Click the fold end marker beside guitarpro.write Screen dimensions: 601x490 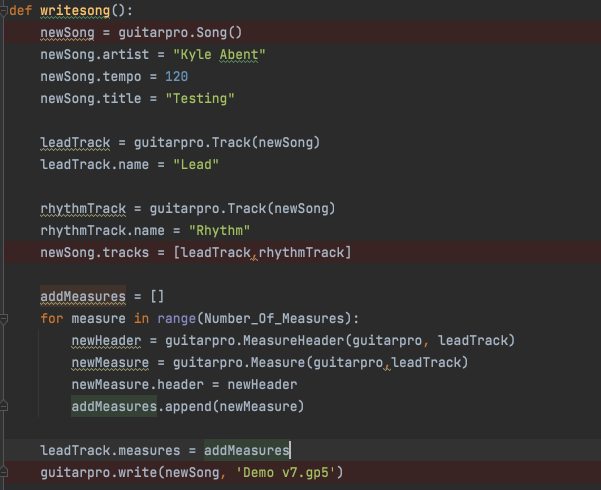(4, 472)
